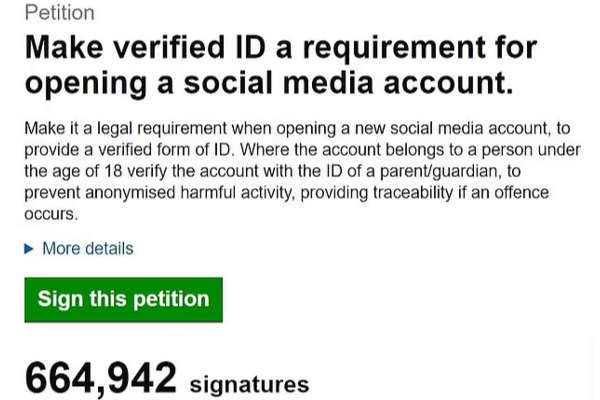Click the final word 'occurs.' of the description
Image resolution: width=600 pixels, height=400 pixels.
51,214
